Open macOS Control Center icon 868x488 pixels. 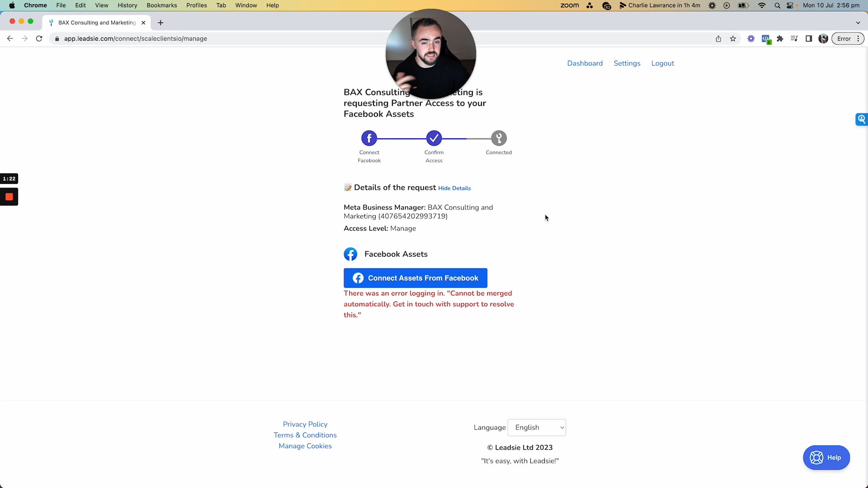tap(790, 5)
